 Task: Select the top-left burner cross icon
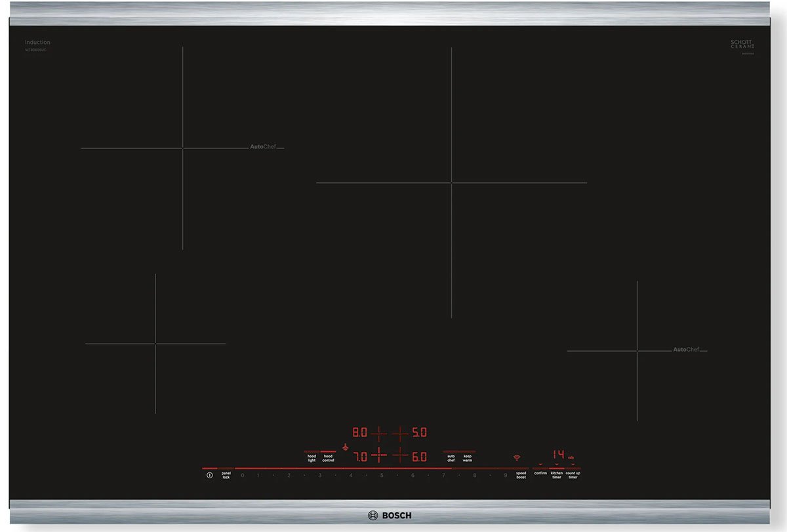(x=379, y=433)
